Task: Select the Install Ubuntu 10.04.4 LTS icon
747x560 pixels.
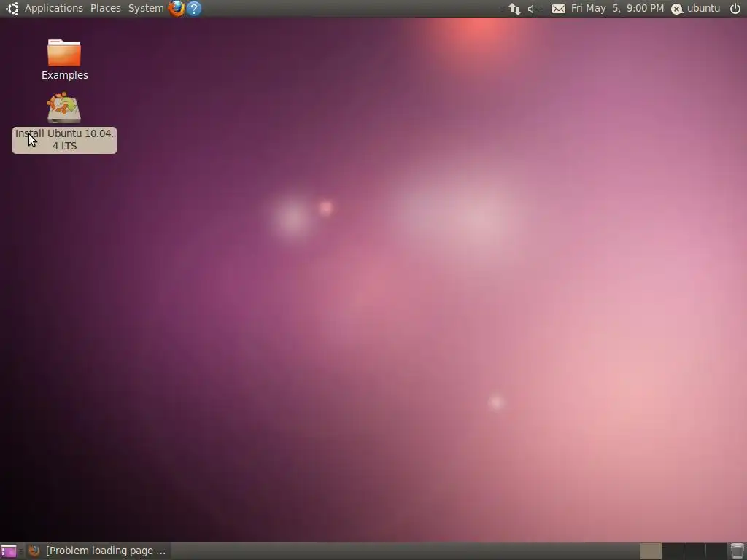Action: click(x=64, y=108)
